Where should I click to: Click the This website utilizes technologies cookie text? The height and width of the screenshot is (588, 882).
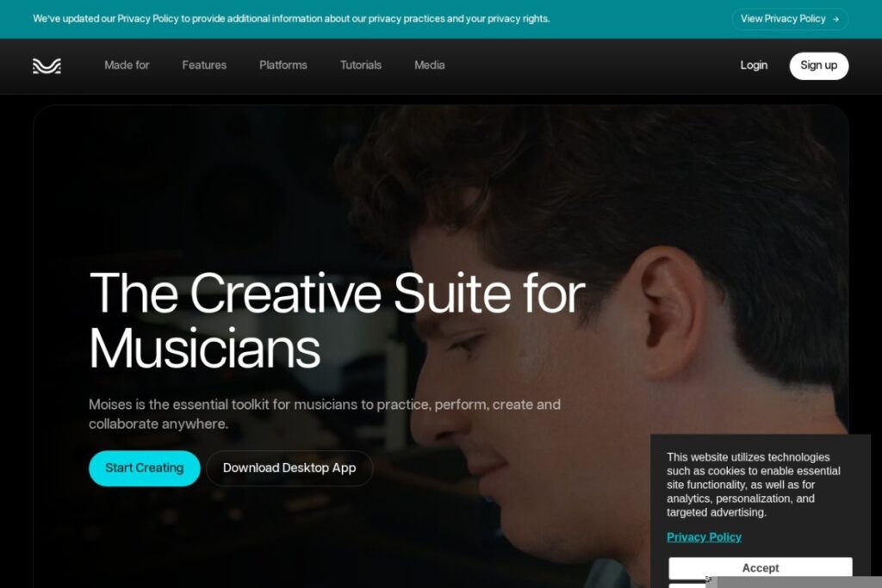coord(753,485)
